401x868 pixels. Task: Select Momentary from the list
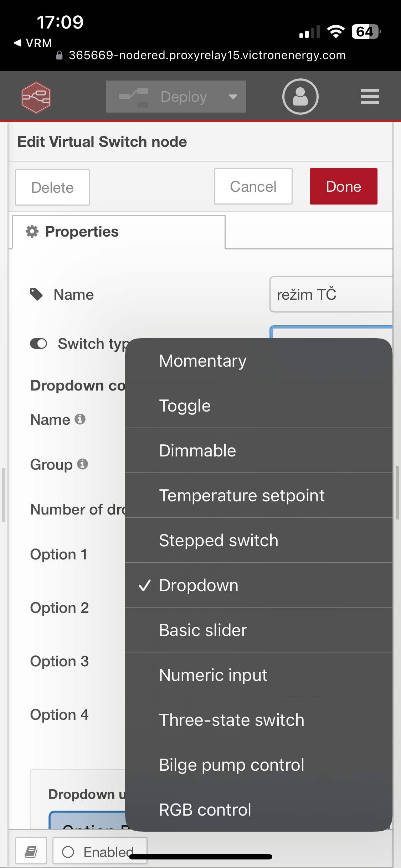pos(259,361)
